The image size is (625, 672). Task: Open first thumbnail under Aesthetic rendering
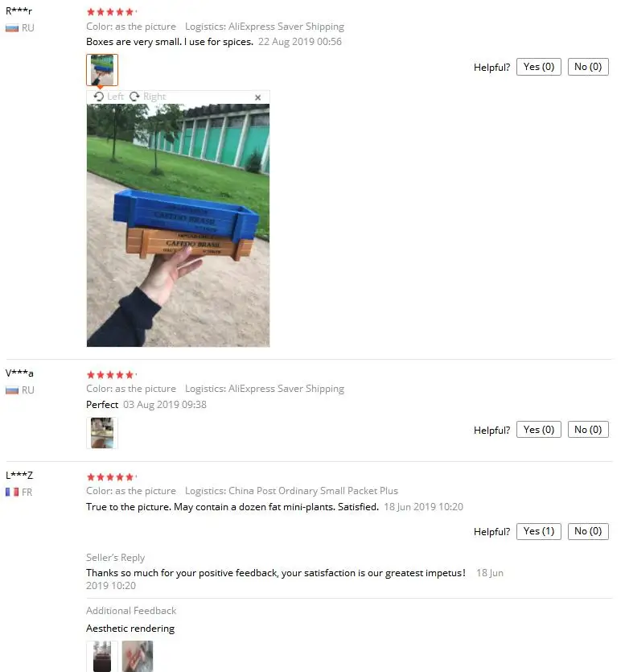tap(102, 656)
